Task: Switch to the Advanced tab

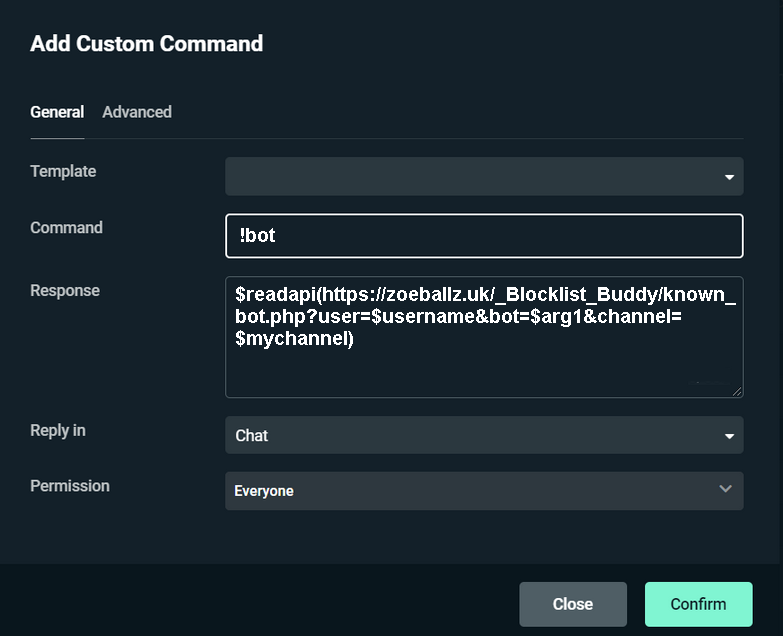Action: (137, 112)
